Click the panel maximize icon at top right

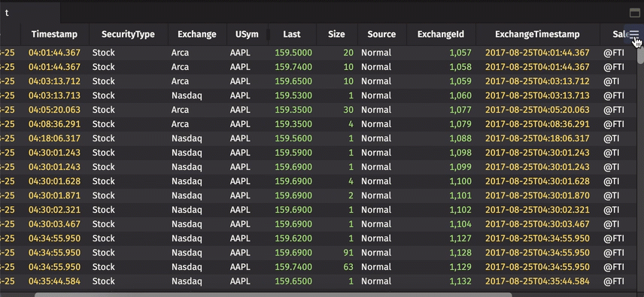634,13
